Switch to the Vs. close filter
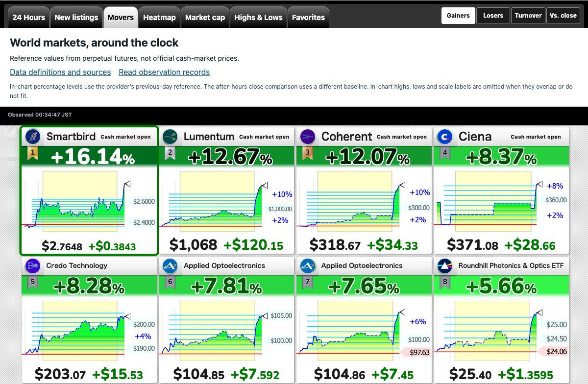Image resolution: width=588 pixels, height=384 pixels. coord(563,16)
